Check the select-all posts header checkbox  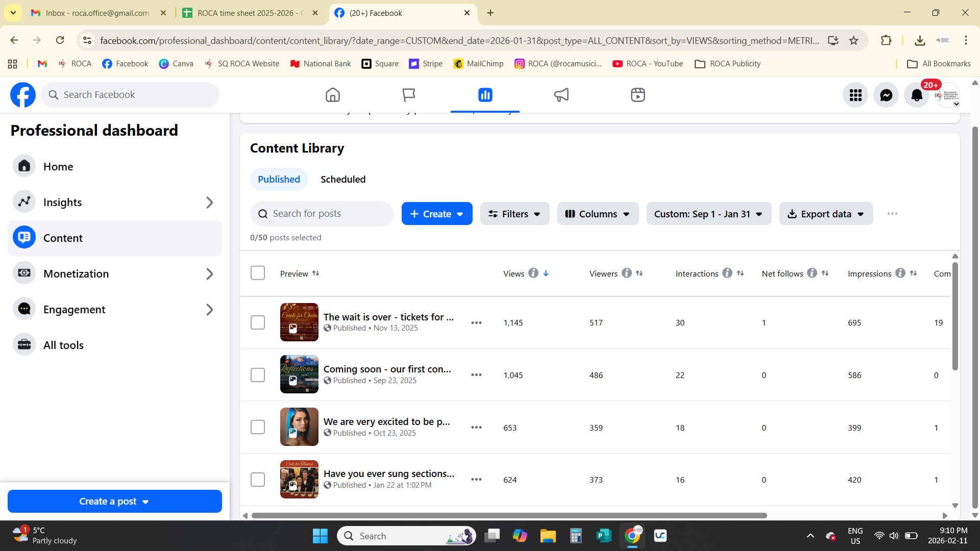click(258, 273)
